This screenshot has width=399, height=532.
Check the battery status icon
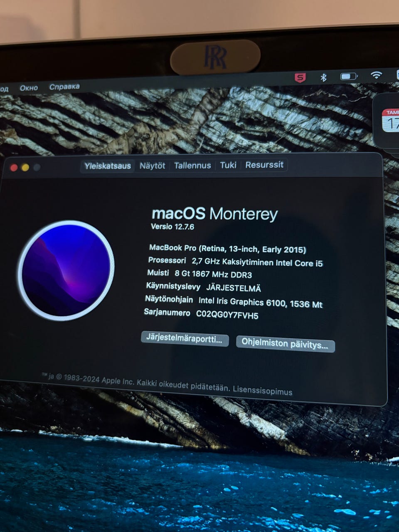coord(349,76)
